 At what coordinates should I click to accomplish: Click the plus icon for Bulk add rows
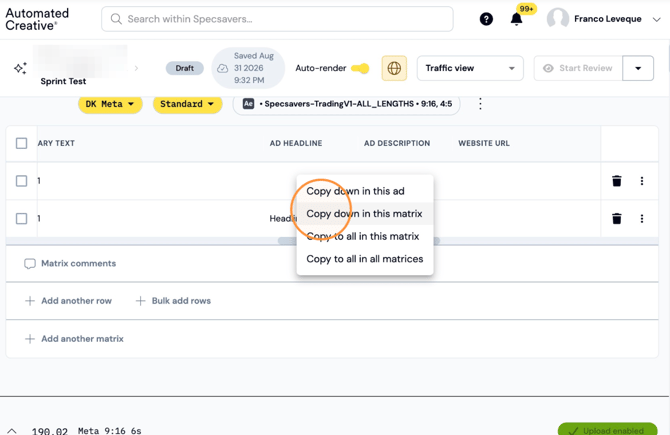(140, 301)
